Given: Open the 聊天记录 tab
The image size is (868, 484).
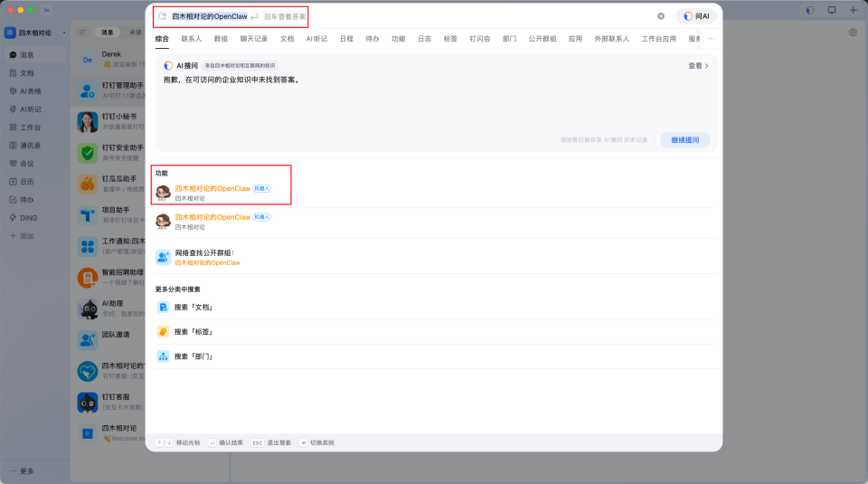Looking at the screenshot, I should tap(254, 39).
